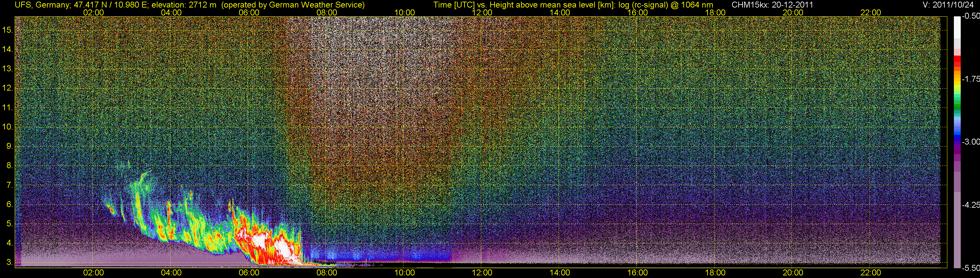This screenshot has height=278, width=980.
Task: Click the 02:00 label on the bottom time axis
Action: click(x=93, y=273)
